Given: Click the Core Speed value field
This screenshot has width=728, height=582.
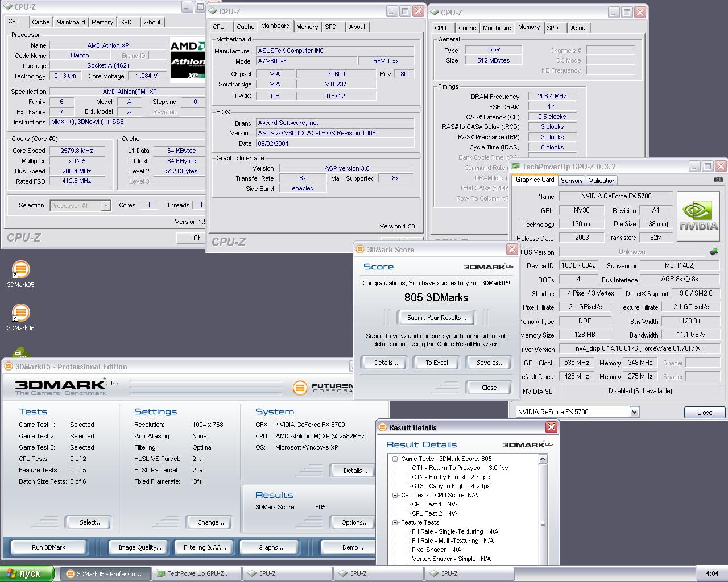Looking at the screenshot, I should coord(77,151).
